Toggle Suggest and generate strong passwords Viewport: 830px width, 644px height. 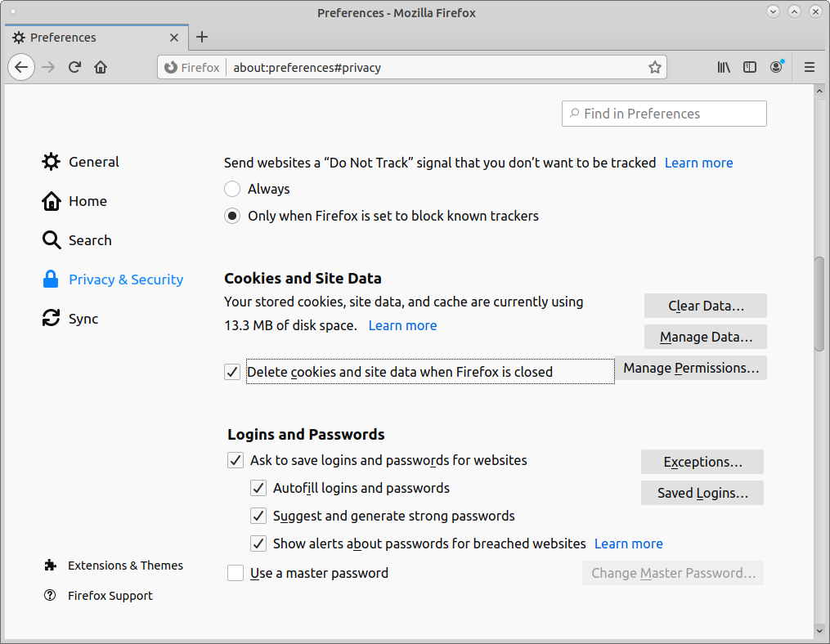click(258, 516)
